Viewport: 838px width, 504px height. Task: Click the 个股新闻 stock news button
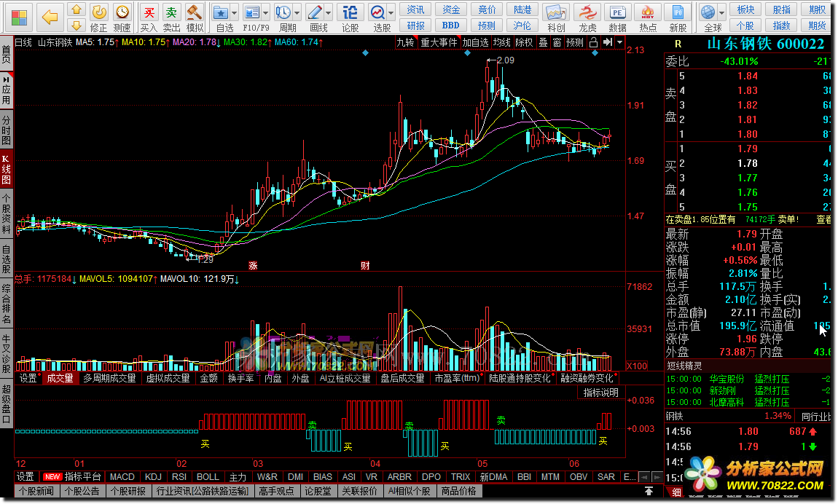pos(36,491)
